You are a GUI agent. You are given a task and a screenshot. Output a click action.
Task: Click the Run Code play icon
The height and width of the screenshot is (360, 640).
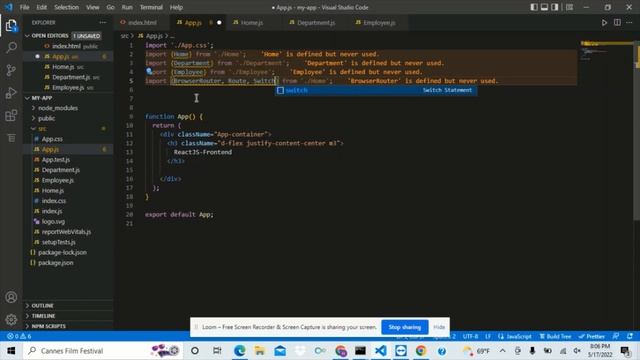(604, 23)
